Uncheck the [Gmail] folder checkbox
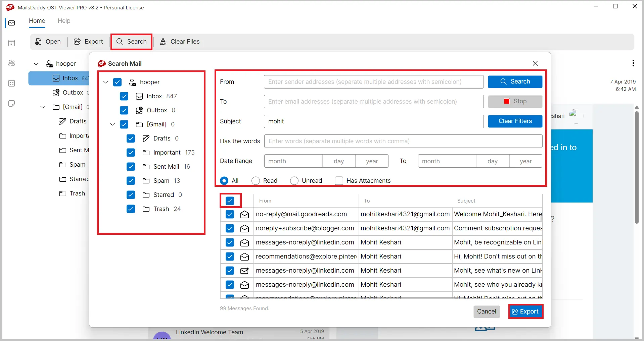 coord(124,124)
